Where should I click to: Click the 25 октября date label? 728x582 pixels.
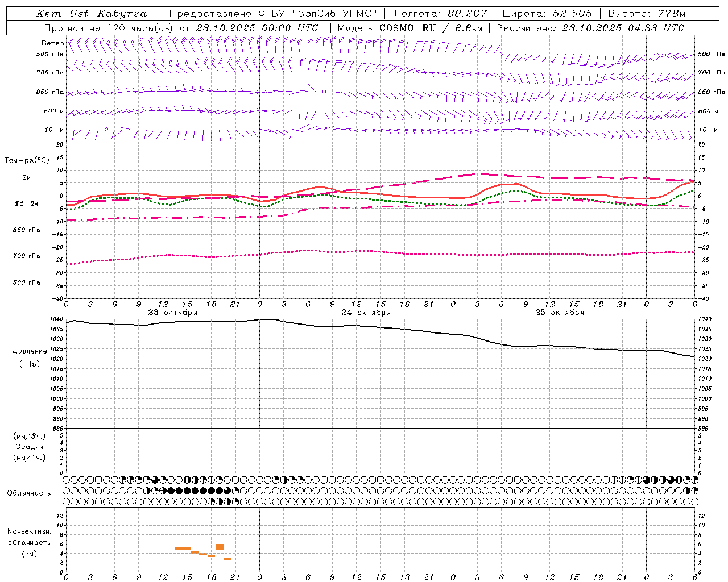click(560, 313)
